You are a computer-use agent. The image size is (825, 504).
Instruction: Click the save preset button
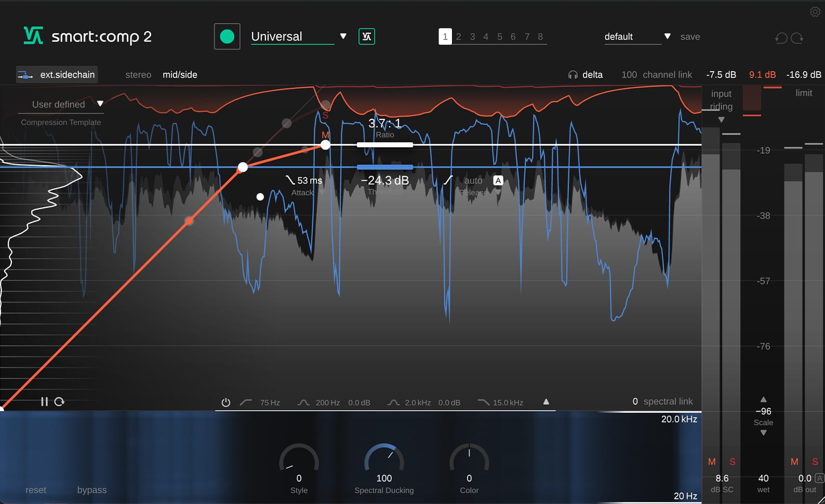690,37
